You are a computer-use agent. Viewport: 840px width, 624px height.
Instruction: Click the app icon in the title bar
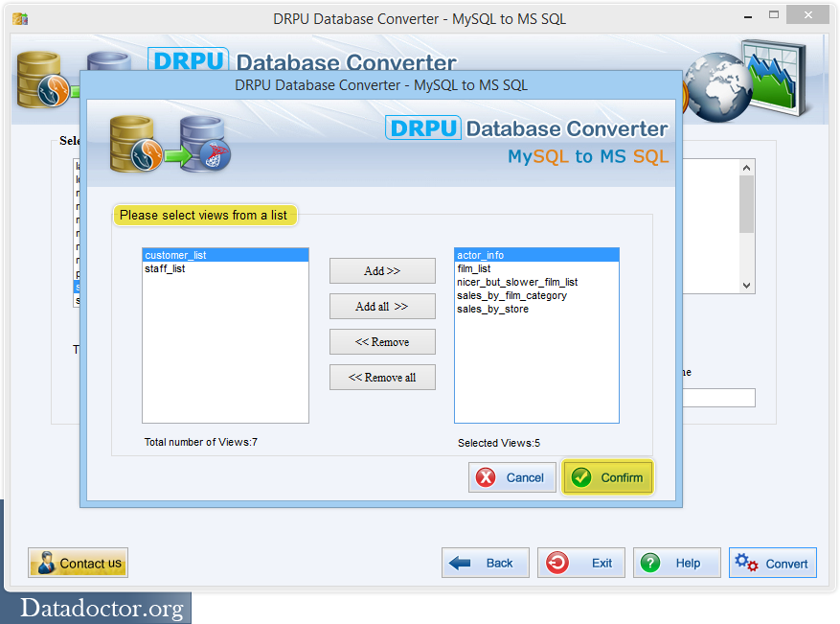20,19
